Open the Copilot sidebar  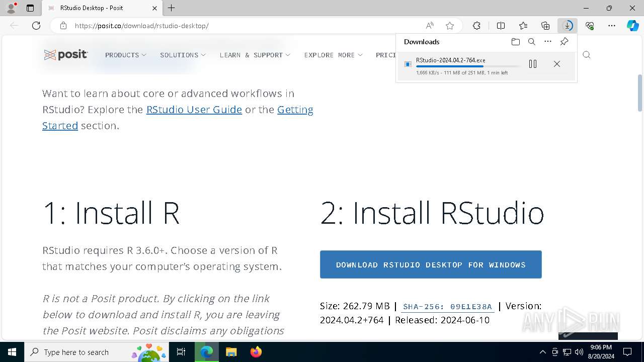[633, 26]
